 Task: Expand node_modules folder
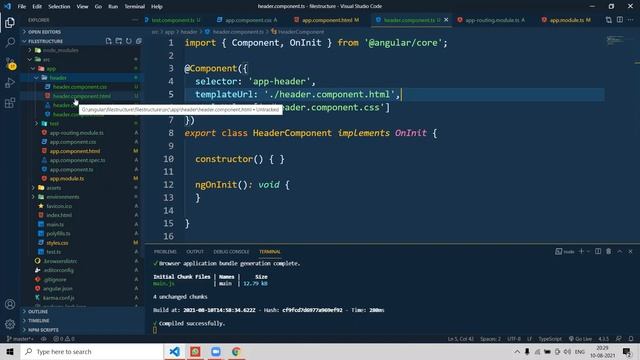tap(61, 50)
